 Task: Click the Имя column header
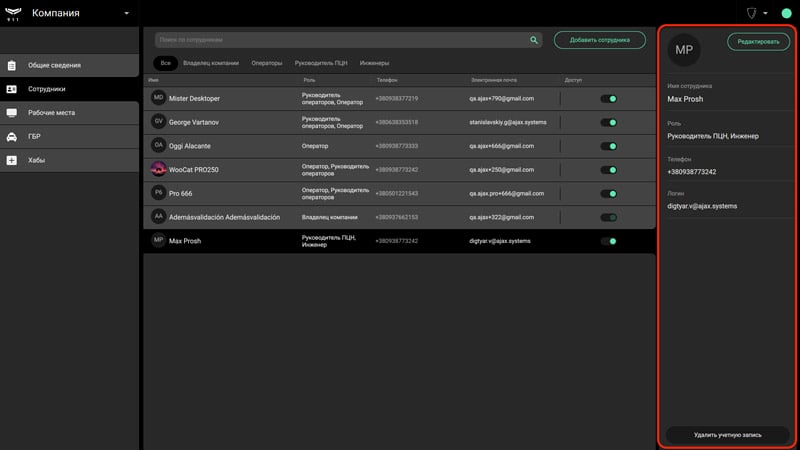point(154,80)
